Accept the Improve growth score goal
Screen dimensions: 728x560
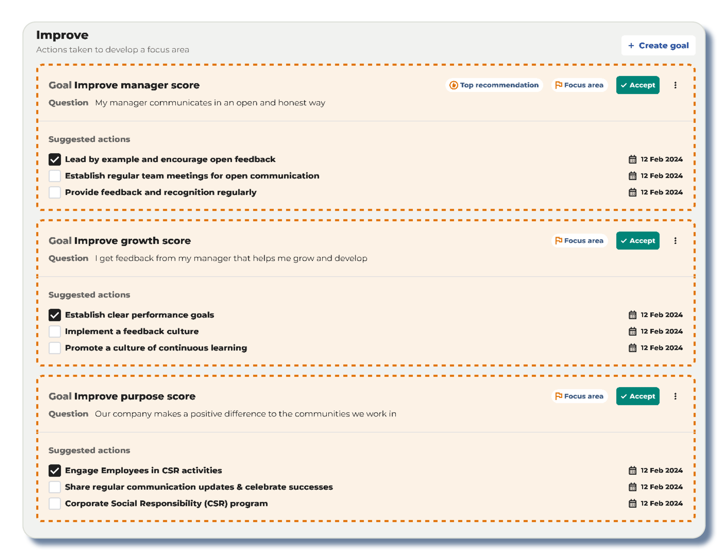click(638, 241)
